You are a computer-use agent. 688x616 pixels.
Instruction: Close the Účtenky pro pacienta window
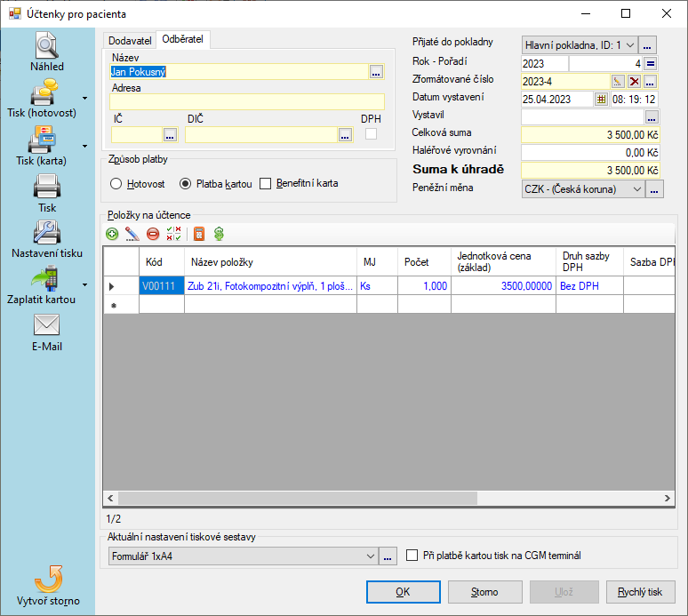[666, 13]
